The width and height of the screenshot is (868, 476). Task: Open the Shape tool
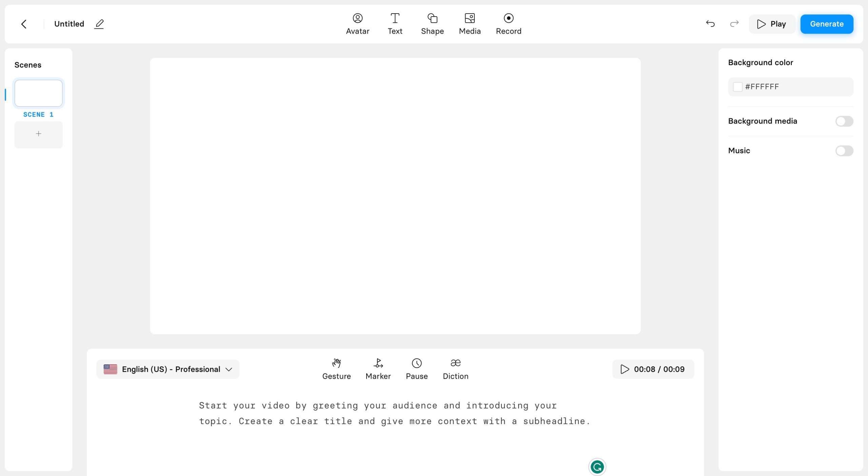(x=432, y=24)
